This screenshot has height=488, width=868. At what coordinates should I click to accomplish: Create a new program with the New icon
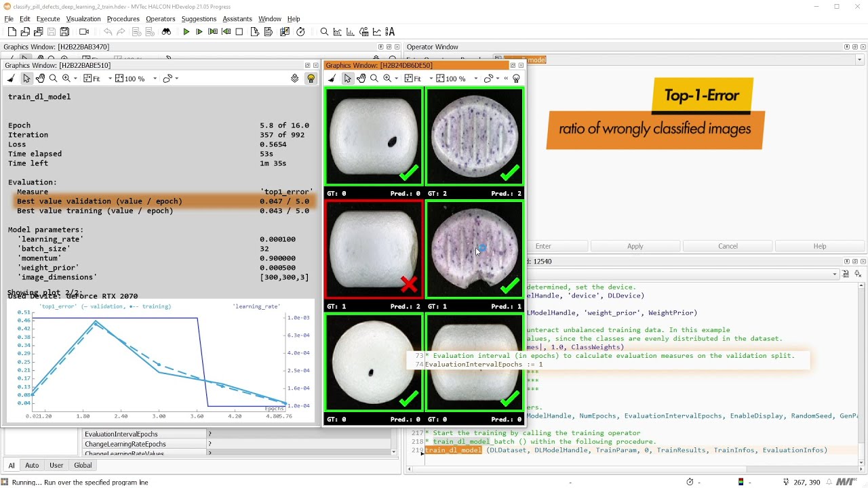point(12,32)
